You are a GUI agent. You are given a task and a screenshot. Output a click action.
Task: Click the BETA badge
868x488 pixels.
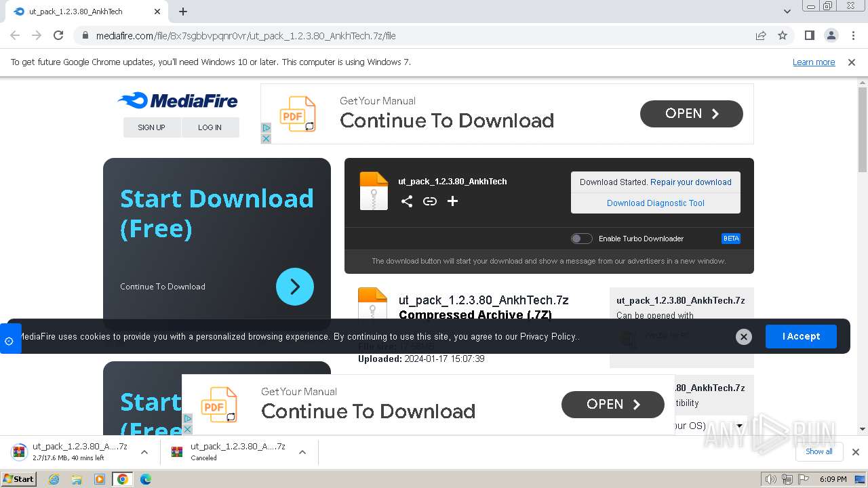731,239
